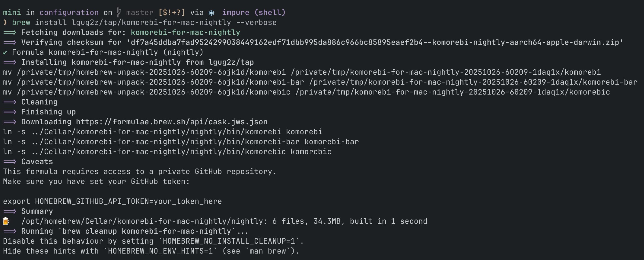Click the git branch icon before master
644x260 pixels.
119,12
